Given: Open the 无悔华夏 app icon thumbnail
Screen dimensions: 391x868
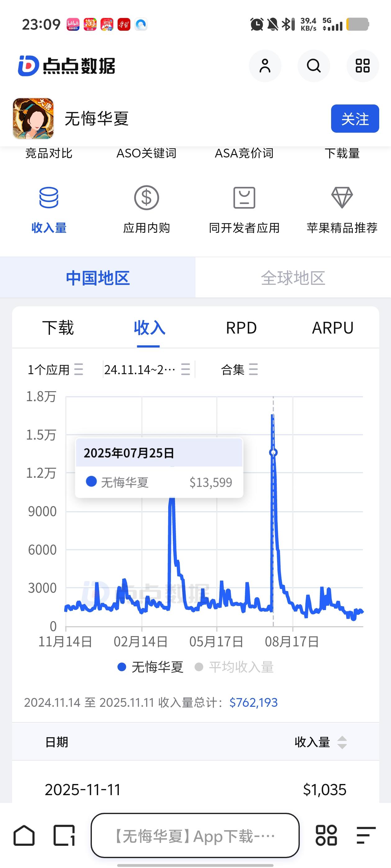Looking at the screenshot, I should click(x=33, y=119).
